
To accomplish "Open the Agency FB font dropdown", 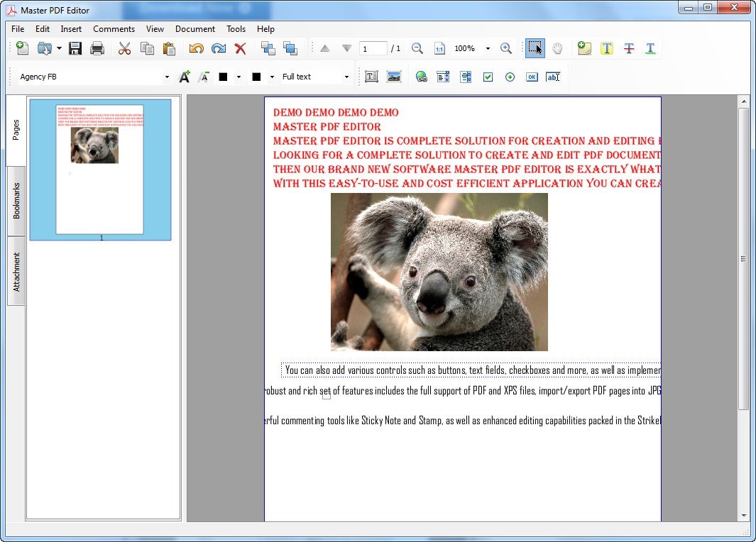I will coord(167,76).
